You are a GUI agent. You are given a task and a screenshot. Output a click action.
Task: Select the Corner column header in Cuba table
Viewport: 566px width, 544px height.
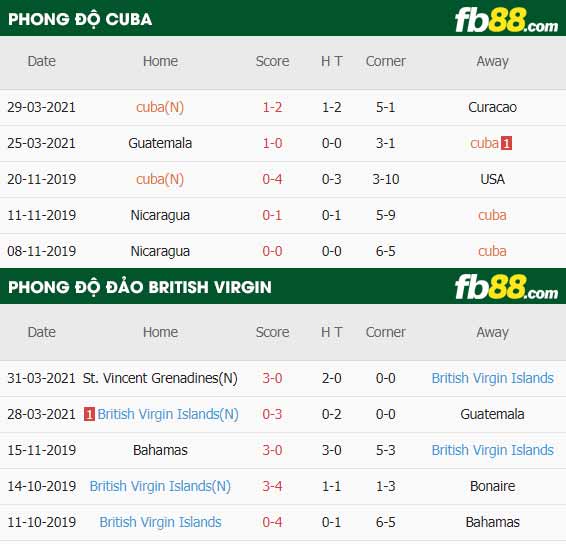click(386, 61)
